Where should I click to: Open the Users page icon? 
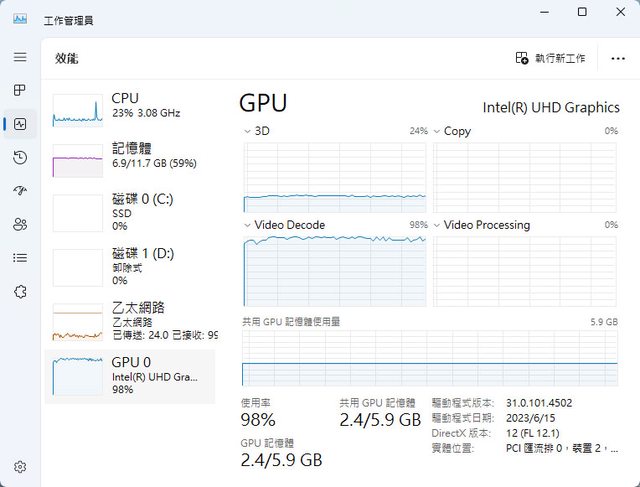(x=20, y=224)
